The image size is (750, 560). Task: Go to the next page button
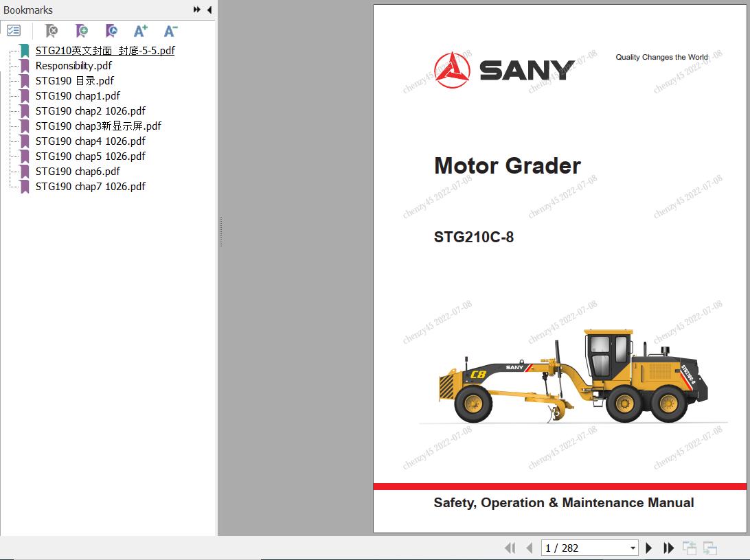pyautogui.click(x=648, y=548)
